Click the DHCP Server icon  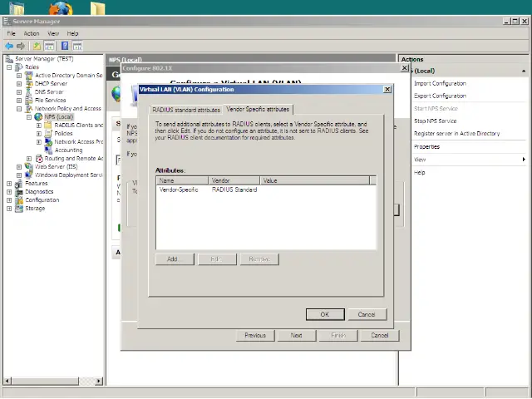click(x=29, y=83)
